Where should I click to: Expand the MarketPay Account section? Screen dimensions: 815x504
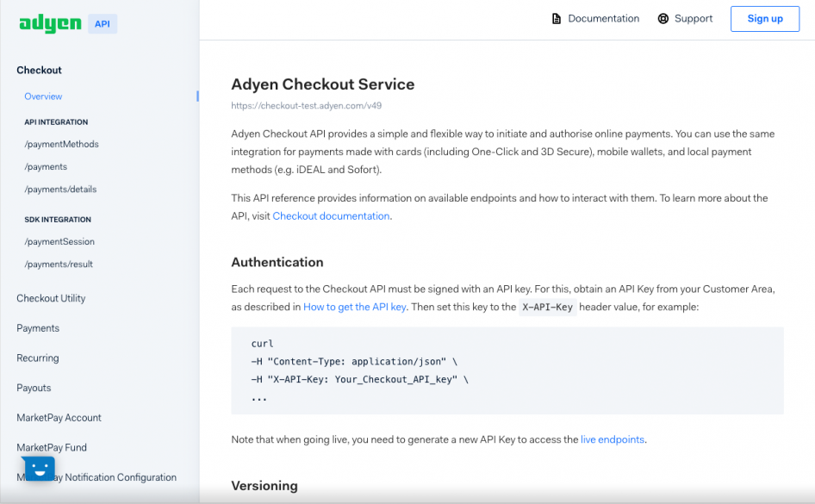pos(59,418)
